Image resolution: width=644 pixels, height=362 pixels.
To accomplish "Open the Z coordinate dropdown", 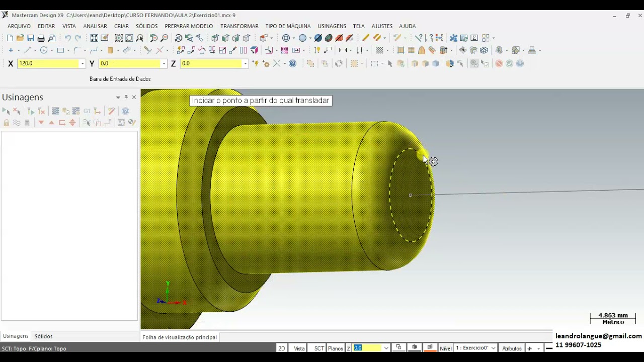I will [245, 64].
